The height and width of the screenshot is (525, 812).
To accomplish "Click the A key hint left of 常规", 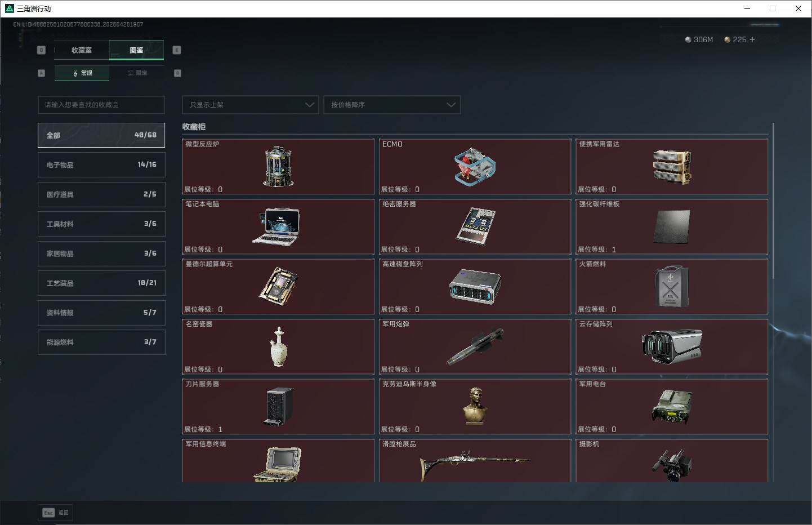I will click(41, 73).
